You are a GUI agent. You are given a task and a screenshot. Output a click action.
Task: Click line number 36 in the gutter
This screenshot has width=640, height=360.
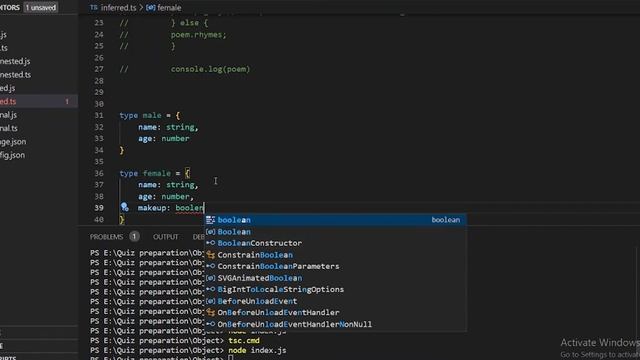(99, 173)
